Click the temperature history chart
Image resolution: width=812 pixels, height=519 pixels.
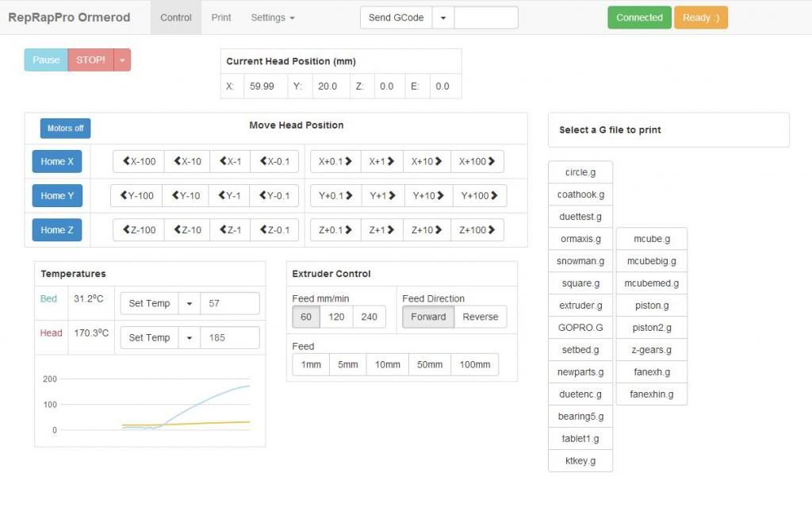(x=150, y=402)
